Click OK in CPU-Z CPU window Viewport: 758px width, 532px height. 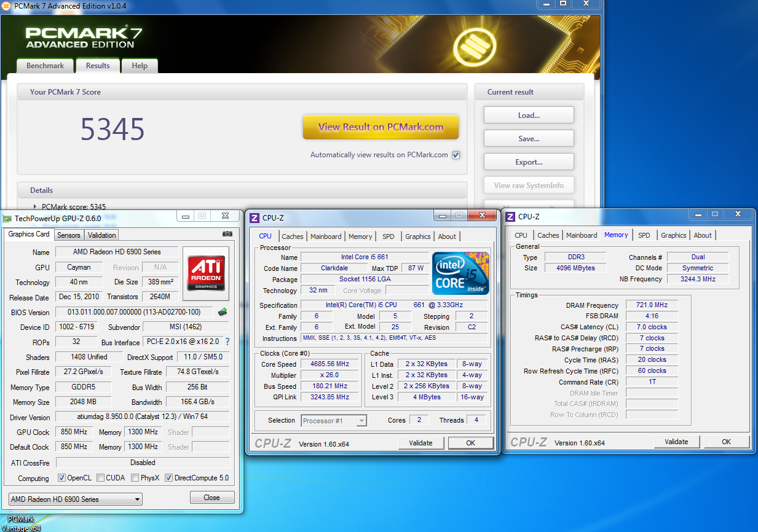pyautogui.click(x=470, y=443)
